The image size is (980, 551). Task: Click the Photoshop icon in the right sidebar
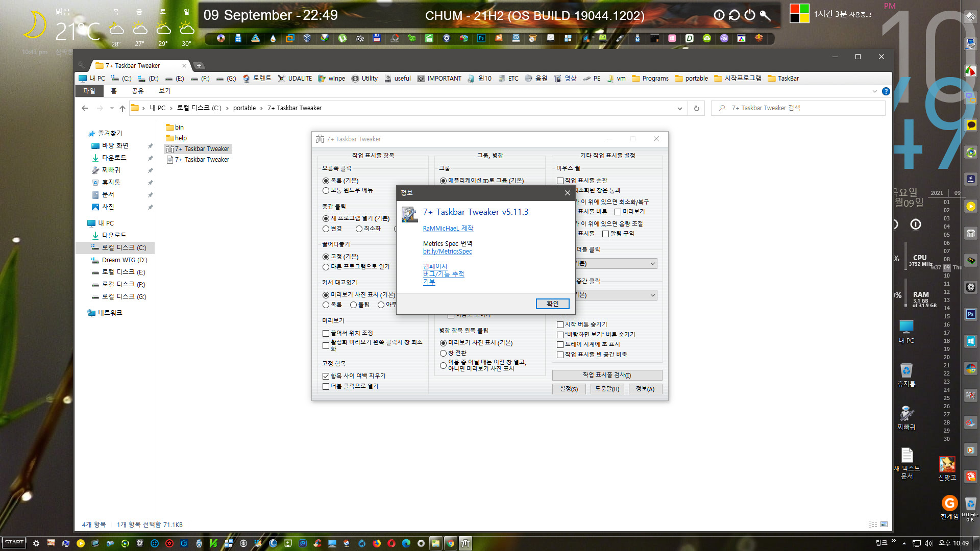[971, 314]
